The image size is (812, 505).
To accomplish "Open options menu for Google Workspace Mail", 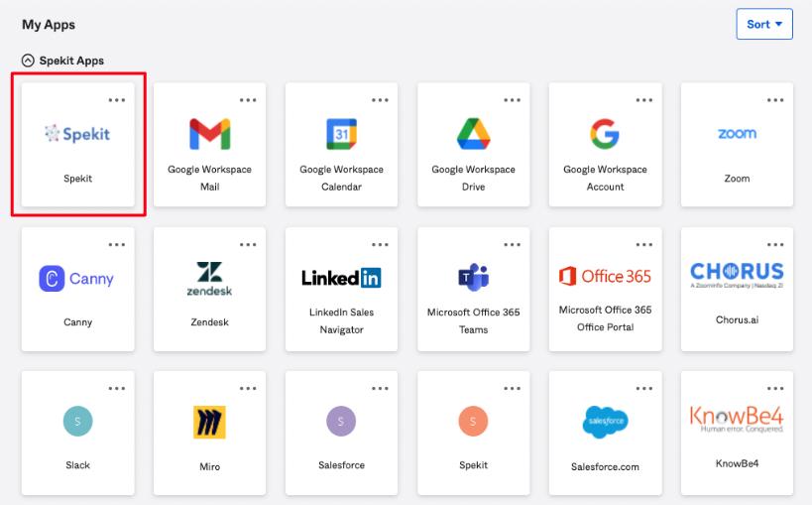I will pos(248,100).
